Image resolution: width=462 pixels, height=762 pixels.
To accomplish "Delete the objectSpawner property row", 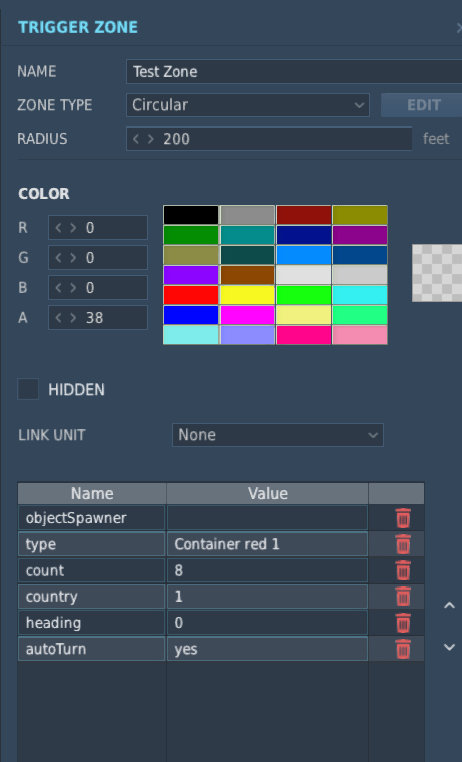I will click(403, 518).
